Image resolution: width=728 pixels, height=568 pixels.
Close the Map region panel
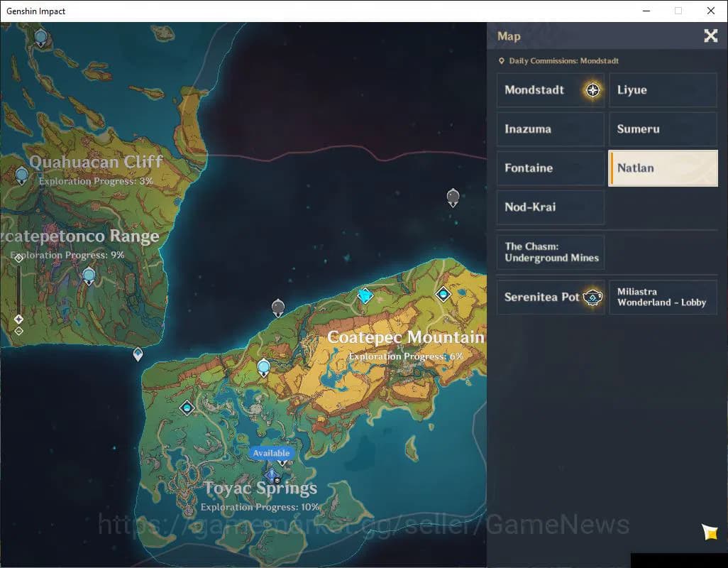710,36
